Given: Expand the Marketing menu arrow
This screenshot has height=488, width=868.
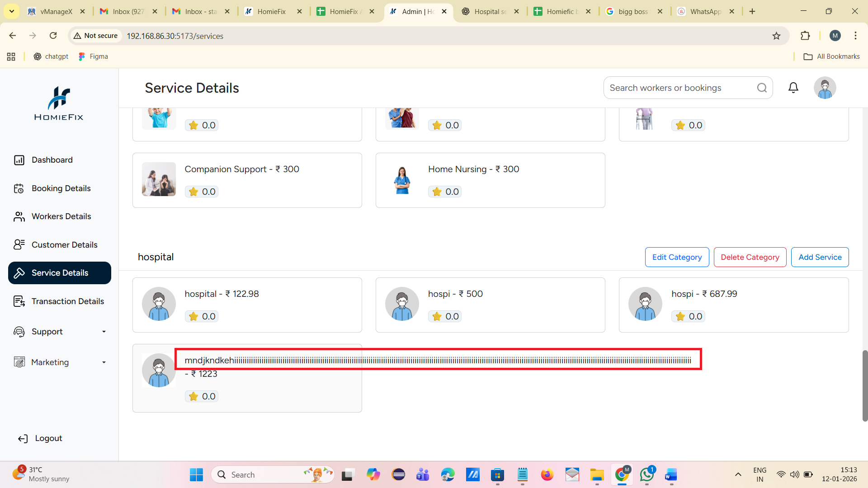Looking at the screenshot, I should [x=104, y=362].
